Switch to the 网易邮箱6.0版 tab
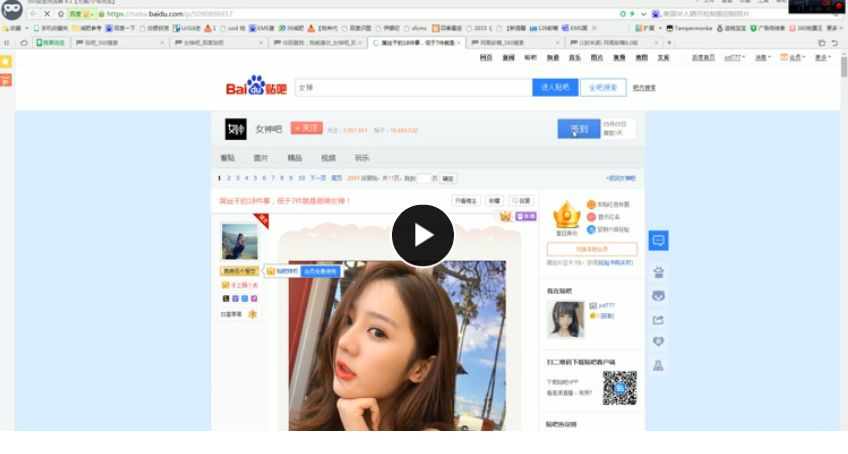The width and height of the screenshot is (848, 454). [x=614, y=42]
